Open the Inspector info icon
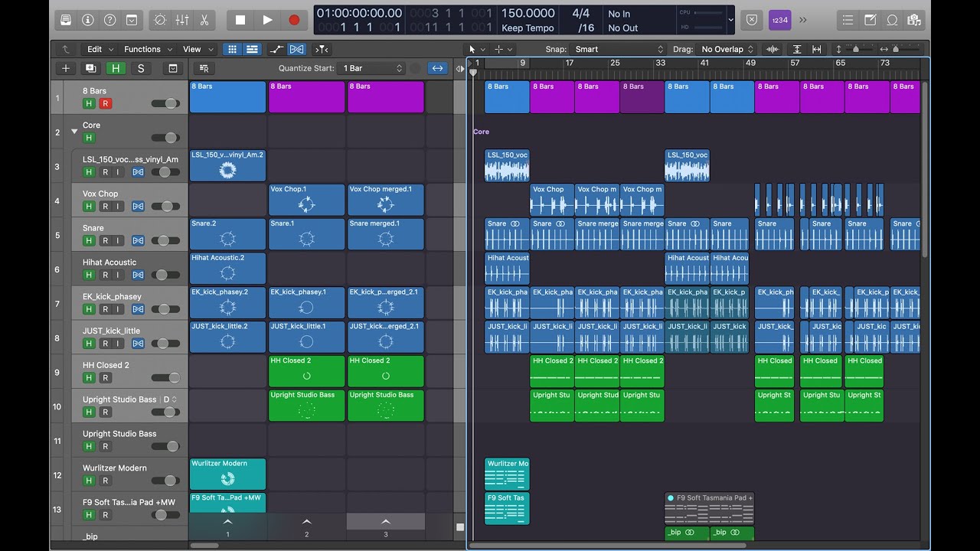980x551 pixels. pyautogui.click(x=87, y=20)
